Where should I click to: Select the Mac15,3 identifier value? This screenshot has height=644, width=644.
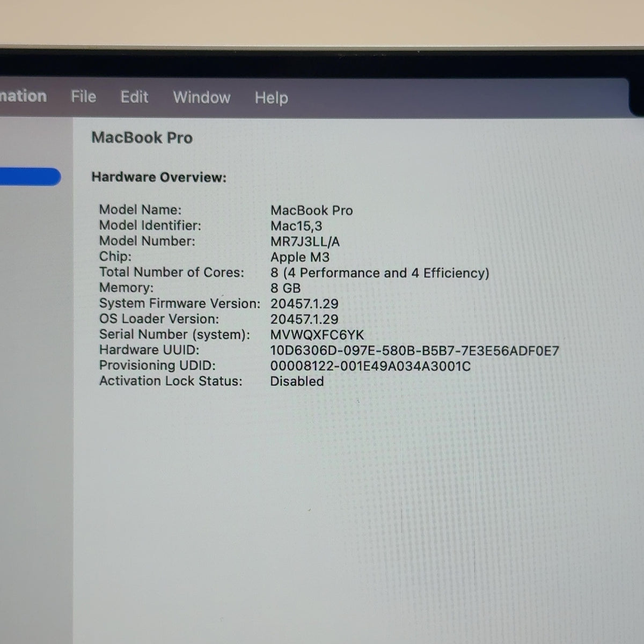click(296, 226)
